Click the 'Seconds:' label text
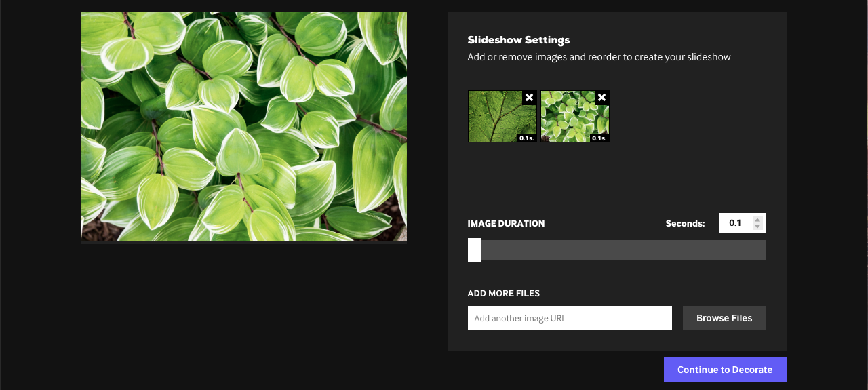868x390 pixels. (685, 223)
